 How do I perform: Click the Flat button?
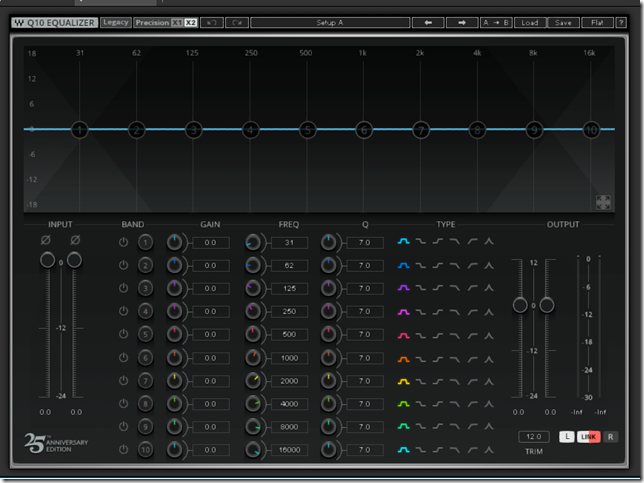[x=597, y=23]
